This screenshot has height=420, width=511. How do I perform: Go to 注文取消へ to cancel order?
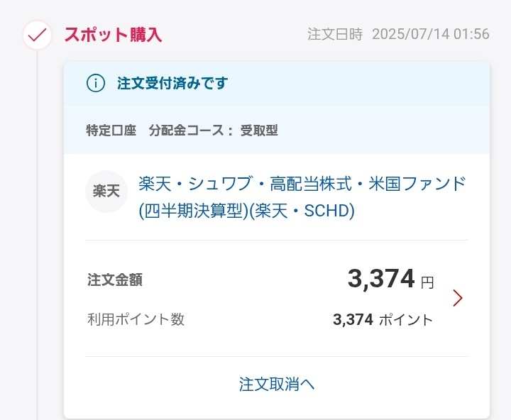pyautogui.click(x=277, y=384)
